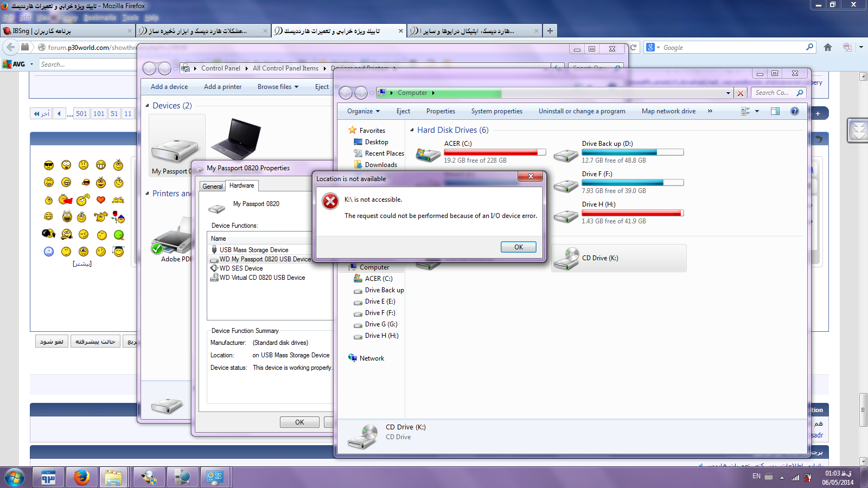The width and height of the screenshot is (868, 488).
Task: Switch to IBSng Firefox tab
Action: pos(68,31)
